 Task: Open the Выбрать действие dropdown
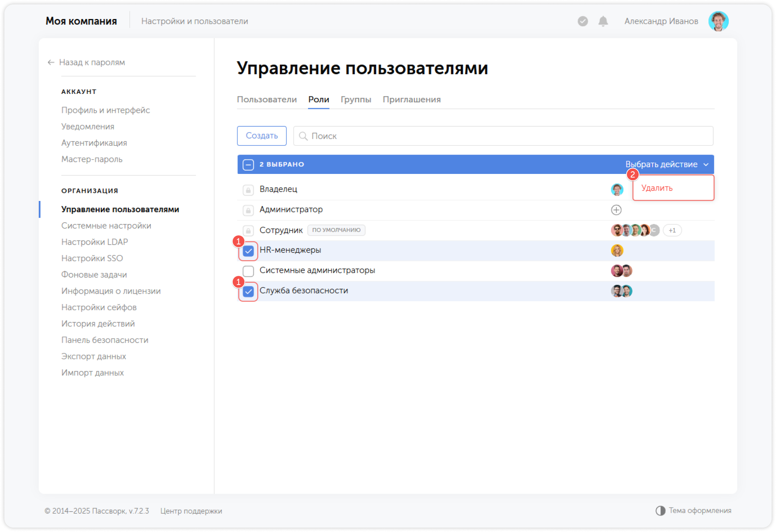click(665, 164)
